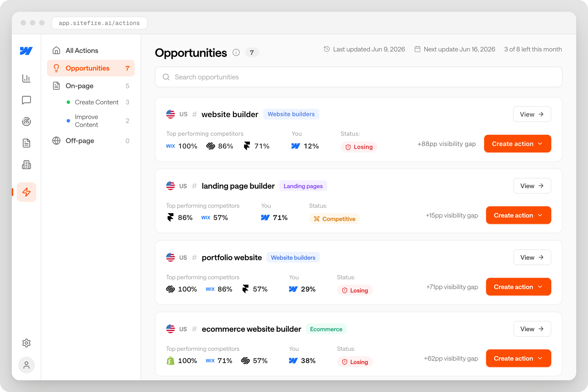
Task: Focus the Search opportunities field
Action: (358, 77)
